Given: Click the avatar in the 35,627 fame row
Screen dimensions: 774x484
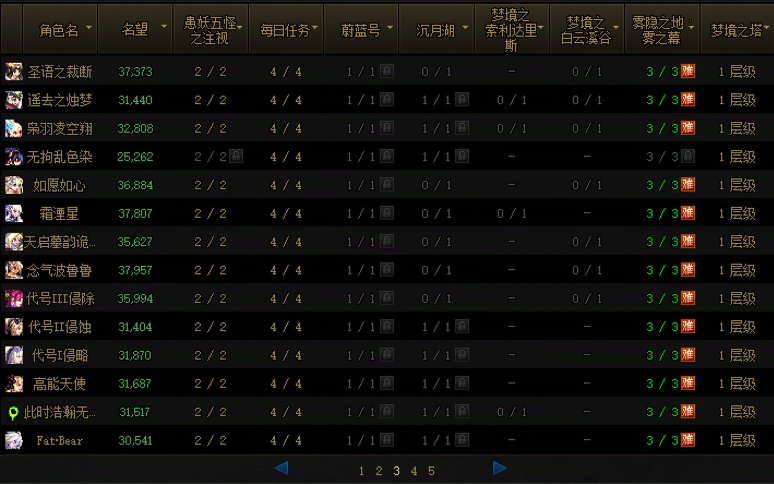Looking at the screenshot, I should tap(14, 242).
